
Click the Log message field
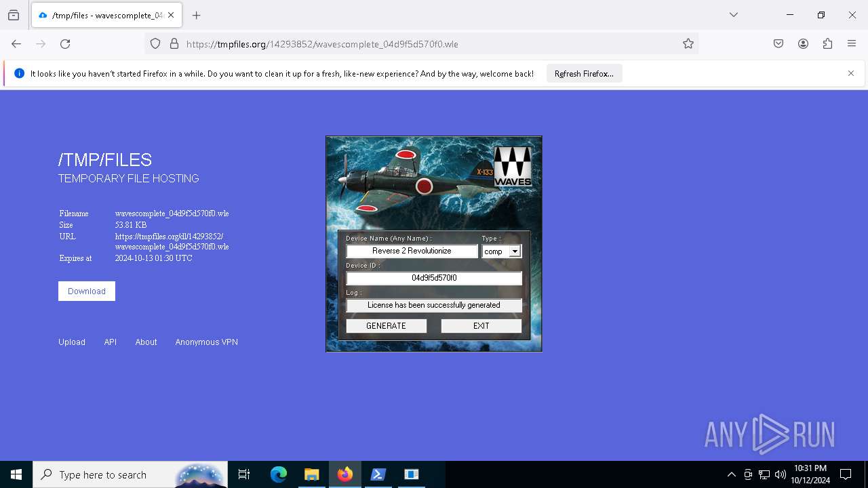click(x=434, y=305)
